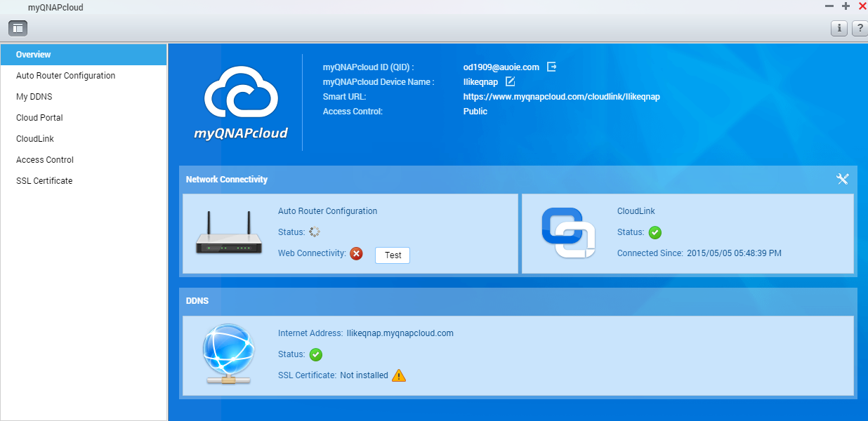The width and height of the screenshot is (868, 421).
Task: Click the SSL Certificate warning triangle
Action: click(x=399, y=375)
